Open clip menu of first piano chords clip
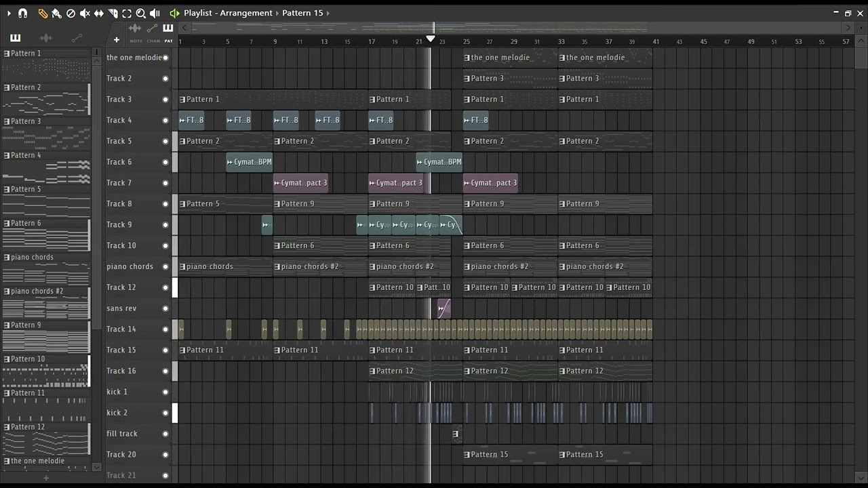The height and width of the screenshot is (488, 868). pos(182,267)
